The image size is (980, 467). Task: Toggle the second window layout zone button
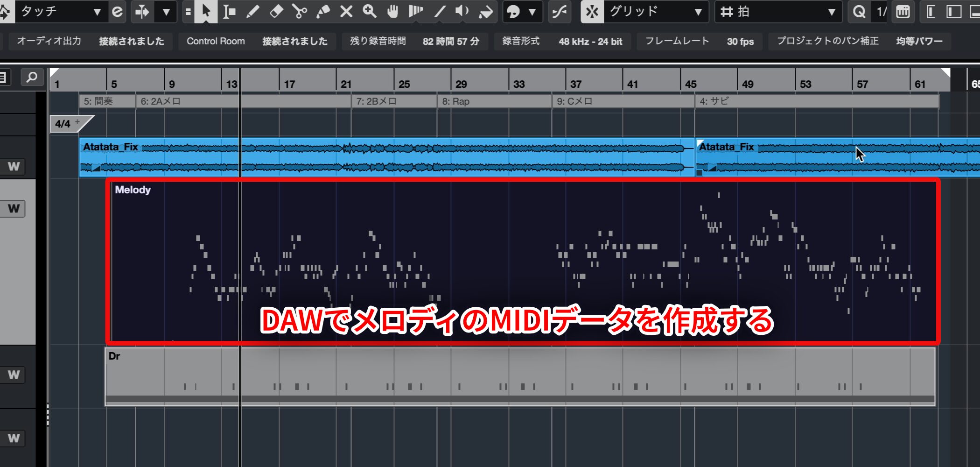click(953, 11)
